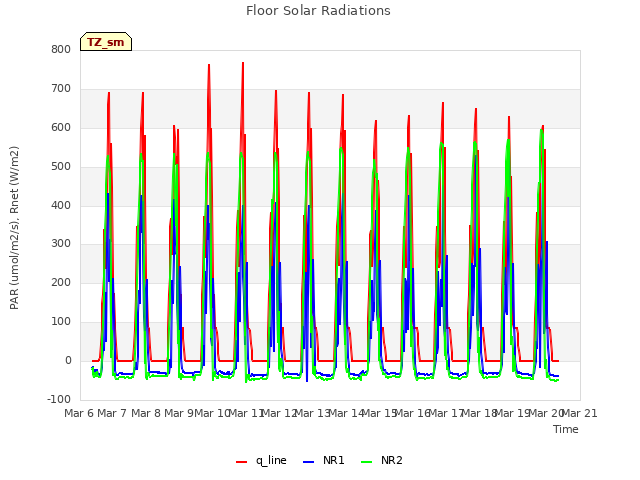Click the TZ_sm annotation label
Viewport: 640px width, 480px height.
click(x=106, y=42)
